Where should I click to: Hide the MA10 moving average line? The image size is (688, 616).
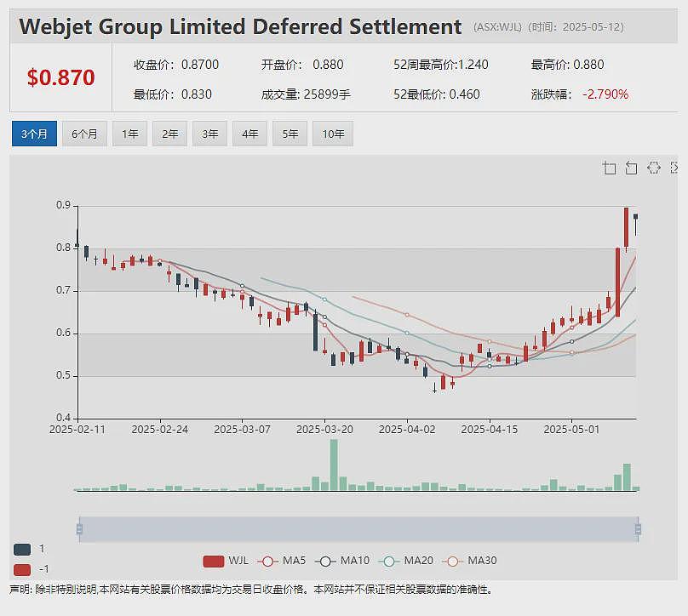(342, 562)
